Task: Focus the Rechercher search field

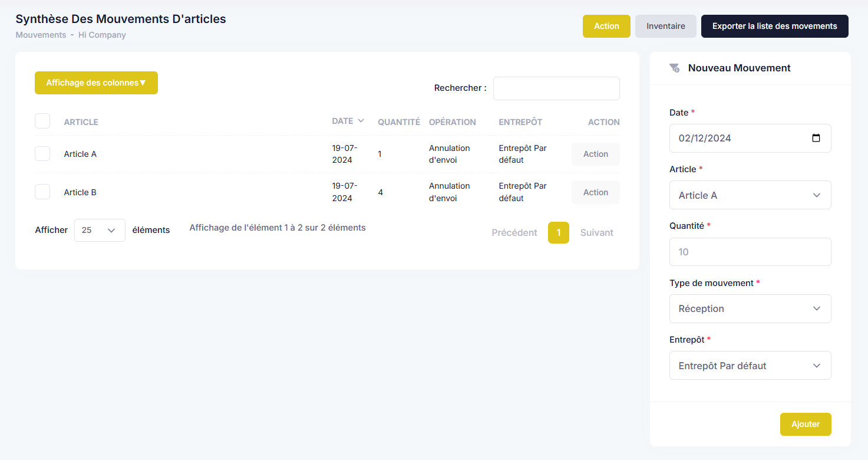Action: point(556,88)
